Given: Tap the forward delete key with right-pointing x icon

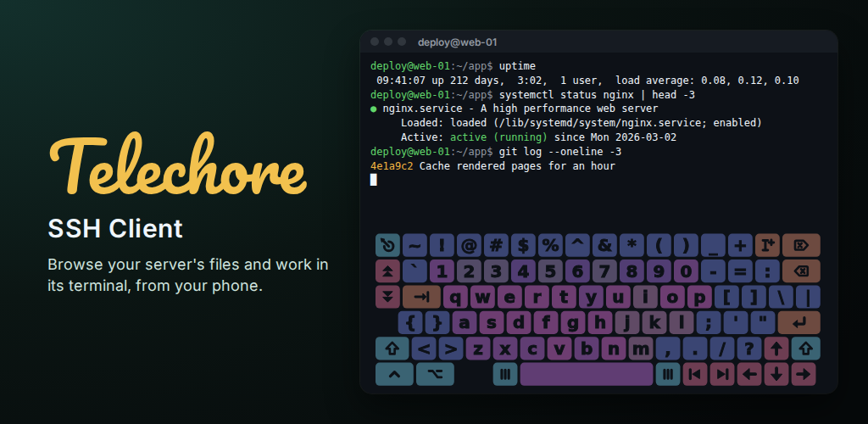Looking at the screenshot, I should point(801,245).
